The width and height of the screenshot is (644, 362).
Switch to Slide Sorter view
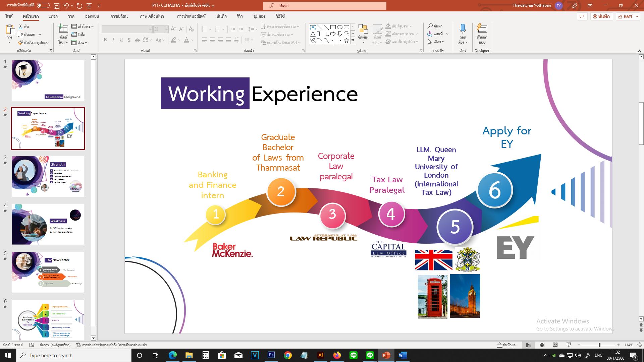(x=542, y=345)
